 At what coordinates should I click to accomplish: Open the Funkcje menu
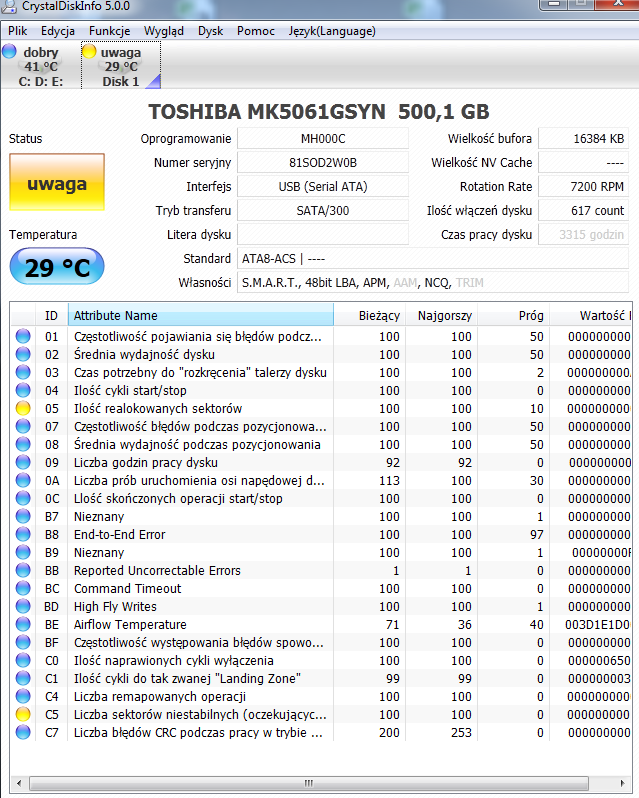click(109, 31)
